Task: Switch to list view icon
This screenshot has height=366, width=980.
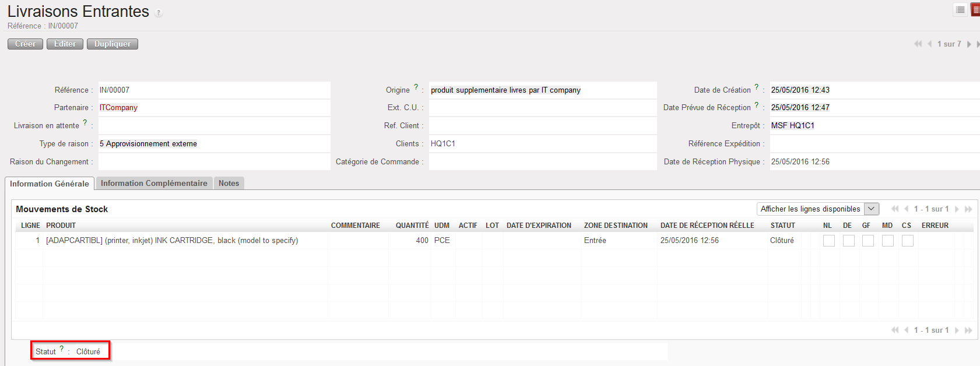Action: [960, 10]
